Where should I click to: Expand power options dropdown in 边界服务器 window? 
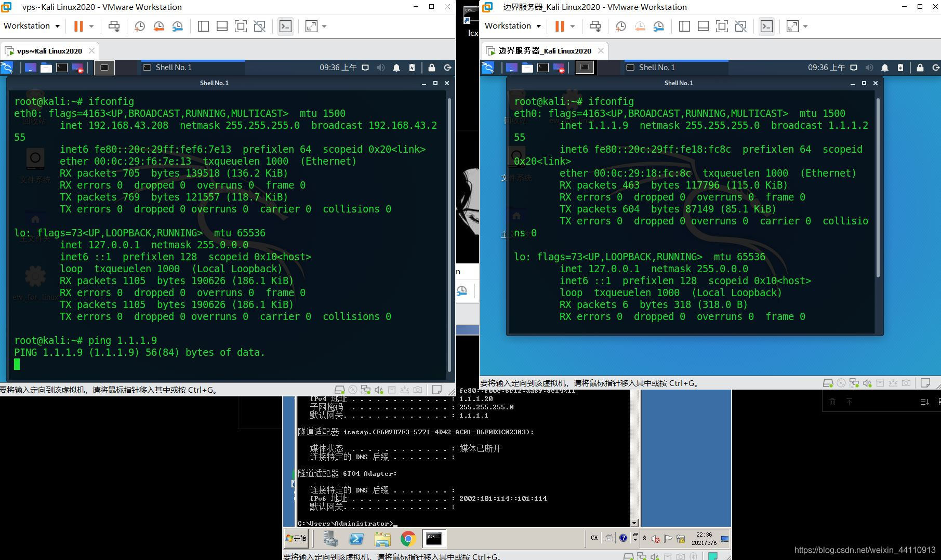tap(573, 26)
